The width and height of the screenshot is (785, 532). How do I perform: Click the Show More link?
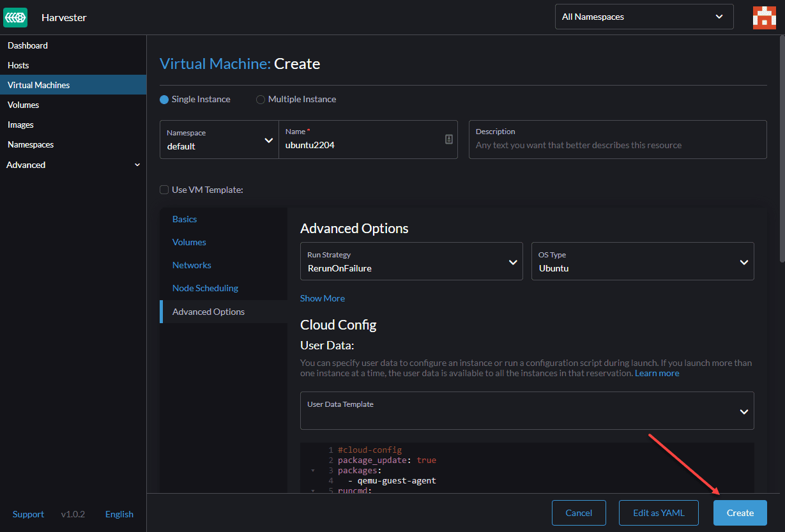point(323,298)
